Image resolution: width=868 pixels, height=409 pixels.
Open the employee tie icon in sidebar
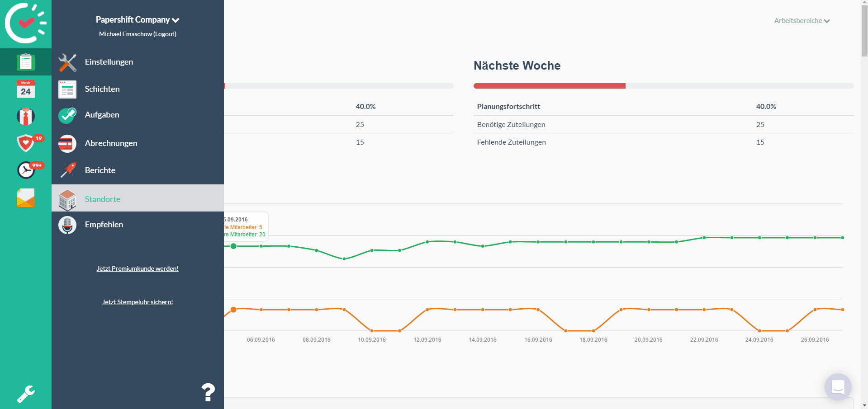click(26, 116)
